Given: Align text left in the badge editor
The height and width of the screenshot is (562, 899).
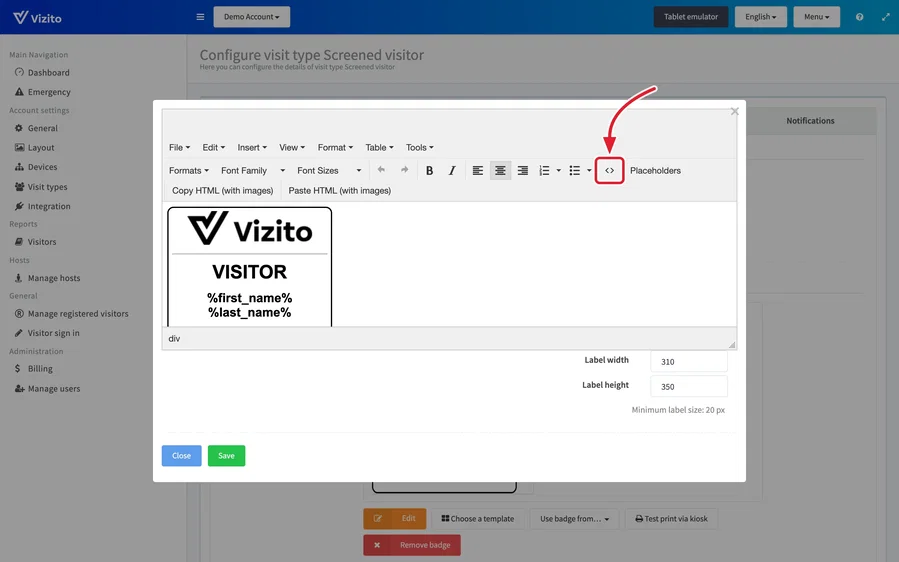Looking at the screenshot, I should click(x=478, y=170).
